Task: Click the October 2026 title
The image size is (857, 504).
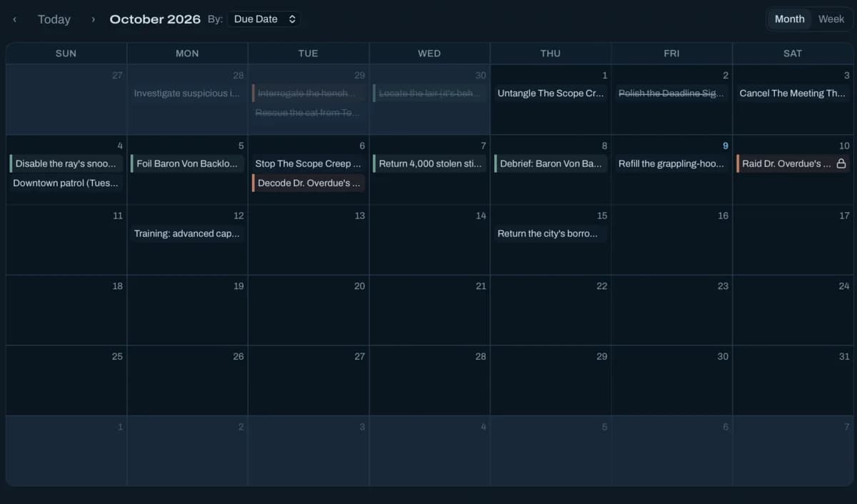Action: coord(155,19)
